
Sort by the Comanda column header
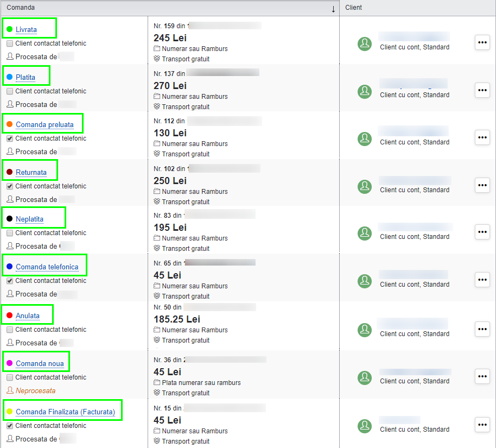[x=21, y=8]
